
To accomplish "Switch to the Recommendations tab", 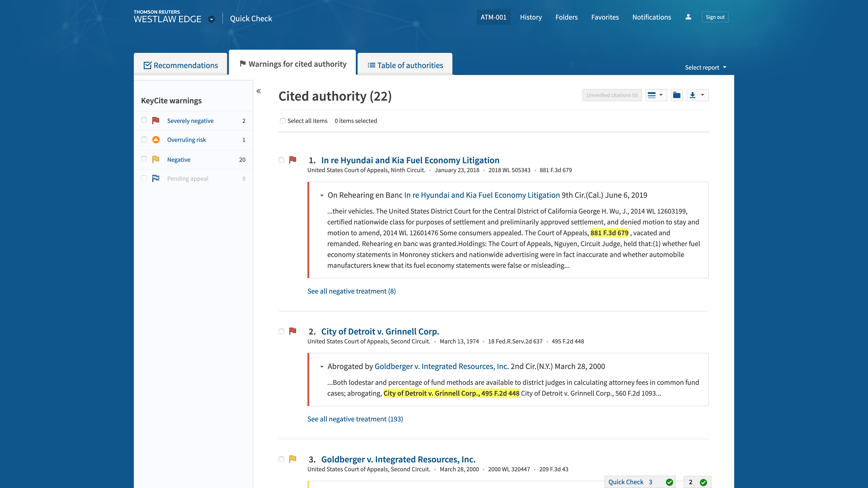I will (181, 65).
